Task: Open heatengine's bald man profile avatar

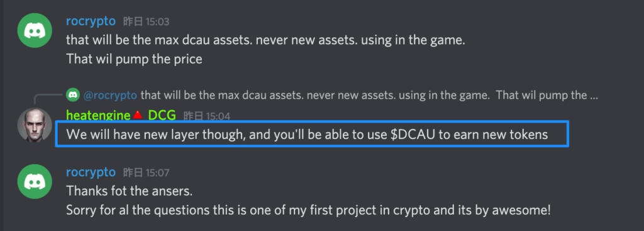Action: [35, 125]
